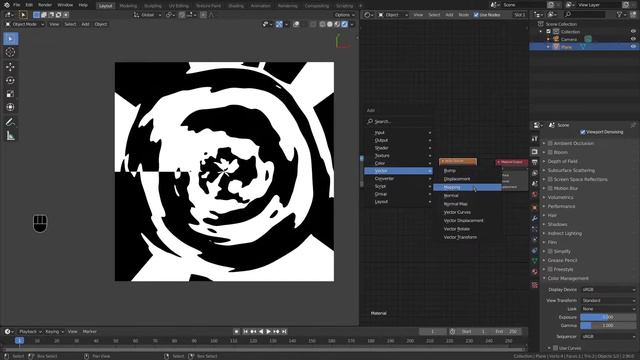Select the Move tool

point(11,67)
